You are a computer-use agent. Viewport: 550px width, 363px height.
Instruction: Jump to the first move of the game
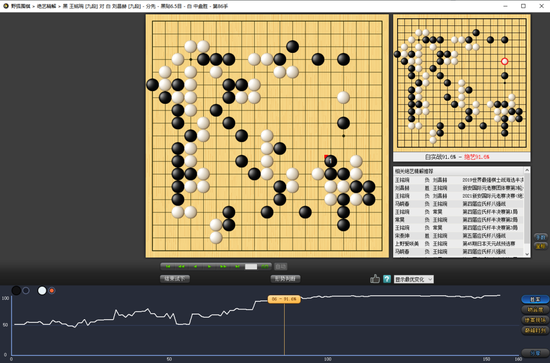pos(168,267)
